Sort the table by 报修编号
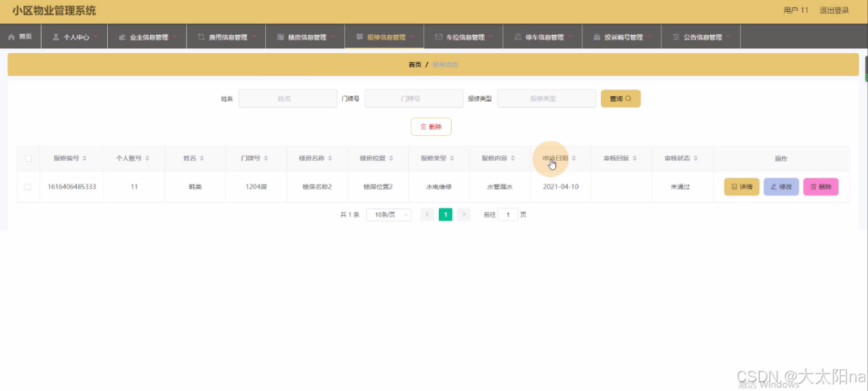 [84, 158]
